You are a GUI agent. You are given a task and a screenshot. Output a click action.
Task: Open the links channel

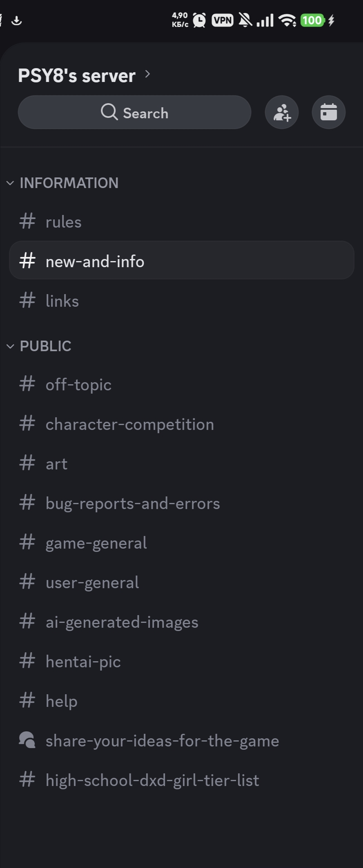pos(182,301)
